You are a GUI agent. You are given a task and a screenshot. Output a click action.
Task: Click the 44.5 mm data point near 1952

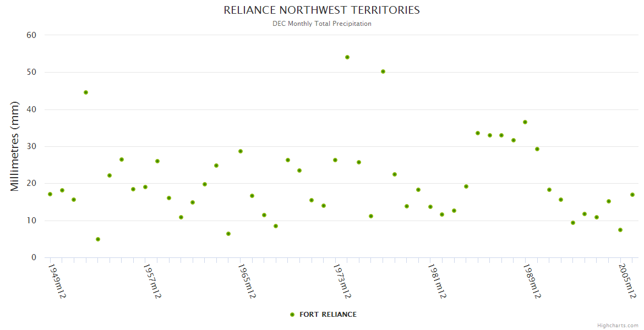(86, 92)
